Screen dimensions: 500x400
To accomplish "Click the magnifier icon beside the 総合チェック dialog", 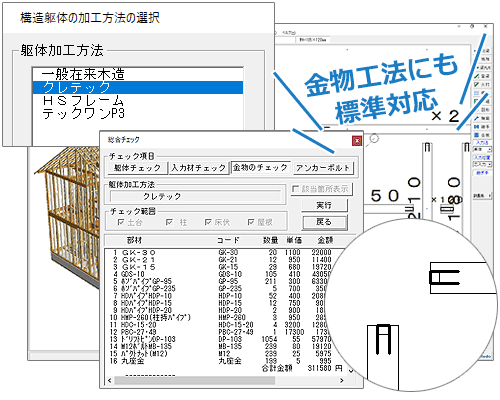I will pos(373,140).
